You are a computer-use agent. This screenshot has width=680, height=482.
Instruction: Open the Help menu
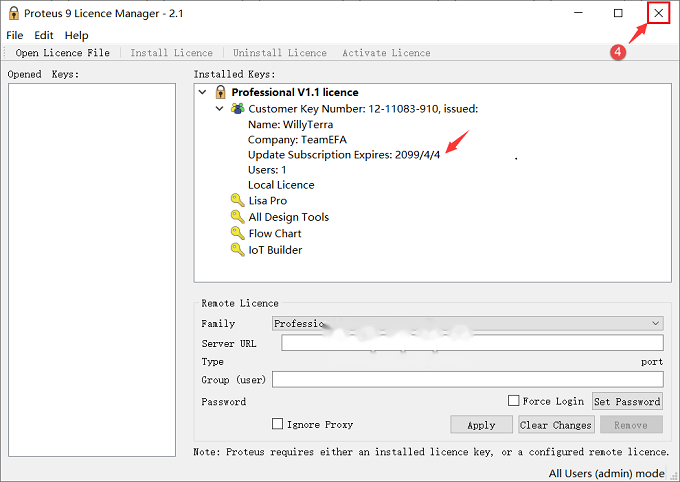[76, 35]
